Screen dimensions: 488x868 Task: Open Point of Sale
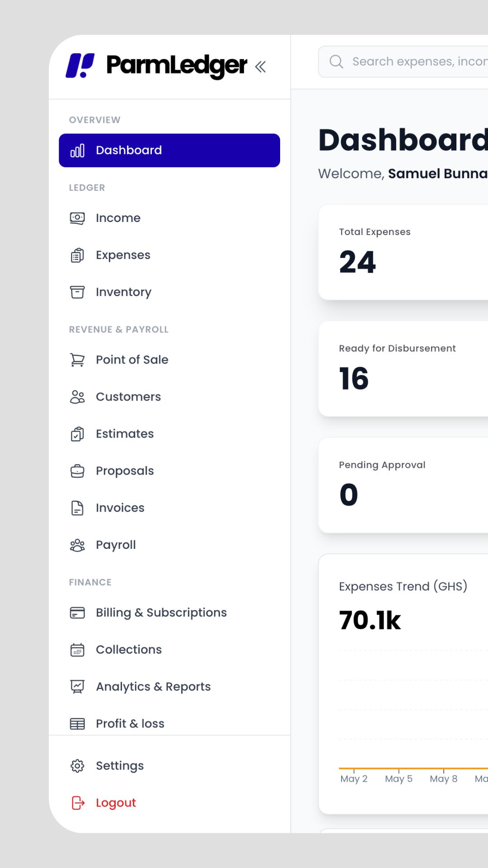tap(169, 360)
